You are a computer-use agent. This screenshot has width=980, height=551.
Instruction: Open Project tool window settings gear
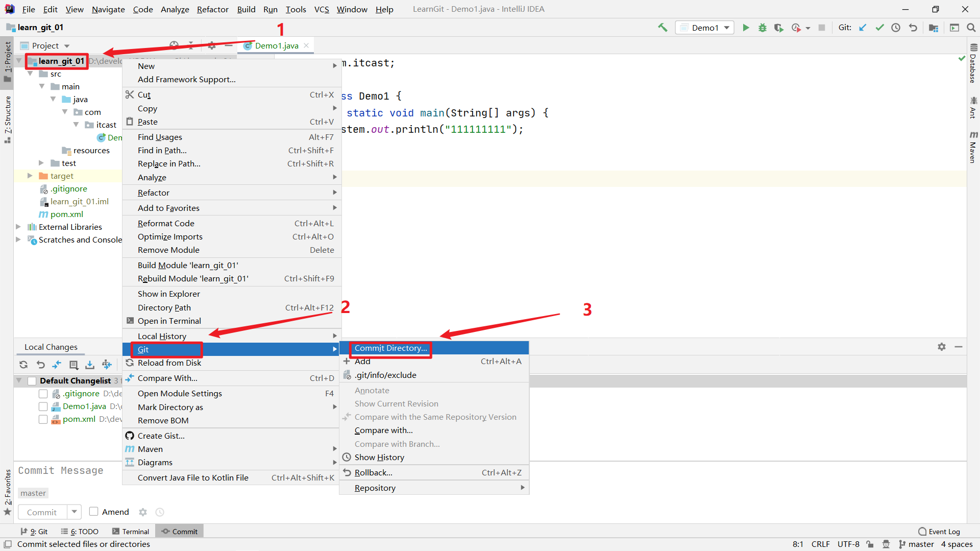(x=212, y=45)
